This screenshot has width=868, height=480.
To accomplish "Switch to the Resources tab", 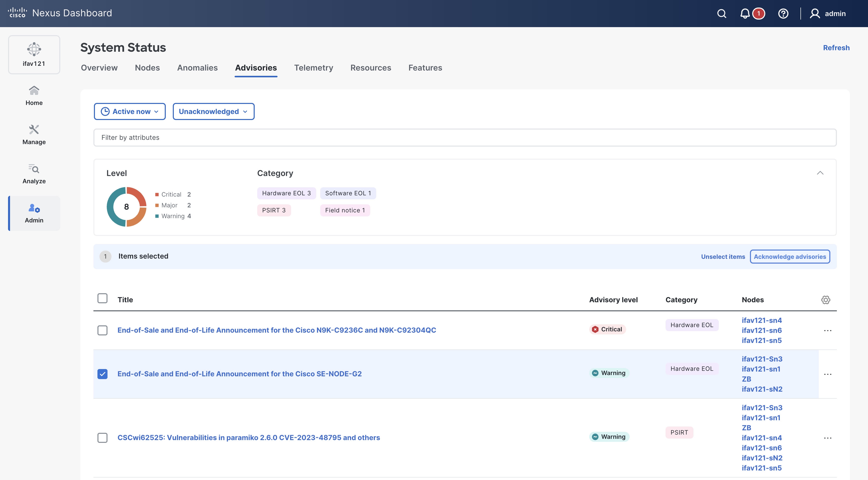I will tap(371, 68).
